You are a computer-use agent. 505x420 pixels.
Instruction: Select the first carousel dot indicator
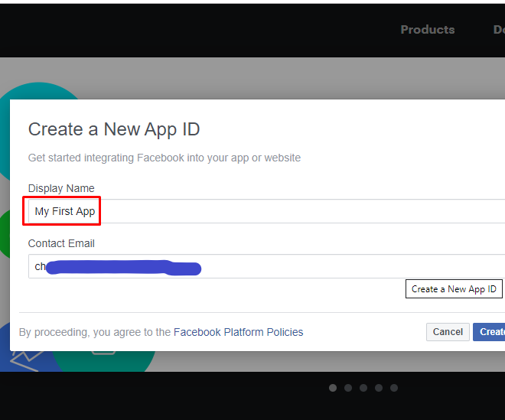click(333, 388)
